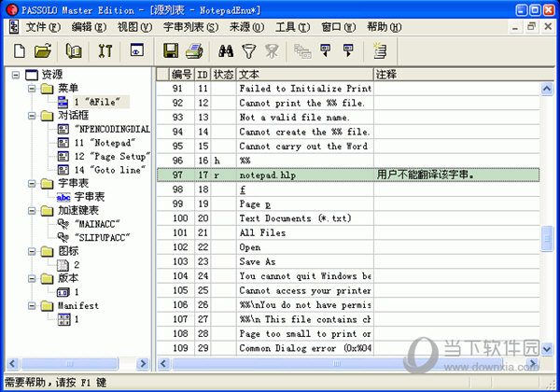Click the binoculars Find icon
The height and width of the screenshot is (392, 560).
coord(225,50)
